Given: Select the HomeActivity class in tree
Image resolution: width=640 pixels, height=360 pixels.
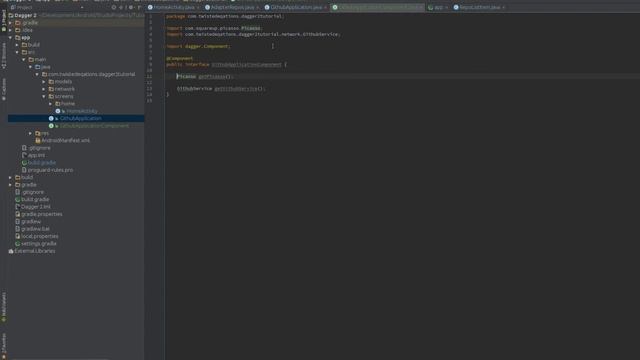Looking at the screenshot, I should pyautogui.click(x=82, y=111).
